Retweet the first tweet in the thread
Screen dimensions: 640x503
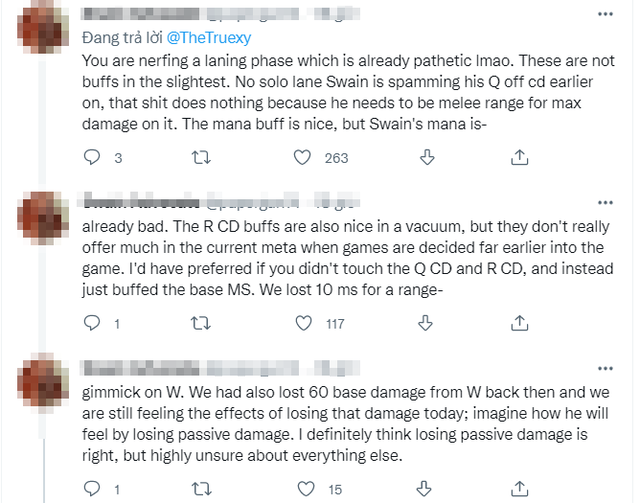tap(201, 157)
